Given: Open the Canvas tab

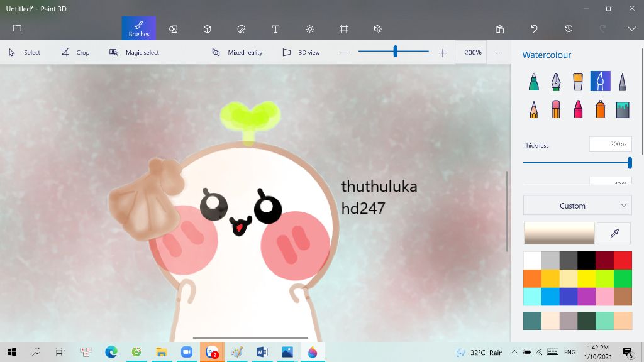Looking at the screenshot, I should point(344,29).
